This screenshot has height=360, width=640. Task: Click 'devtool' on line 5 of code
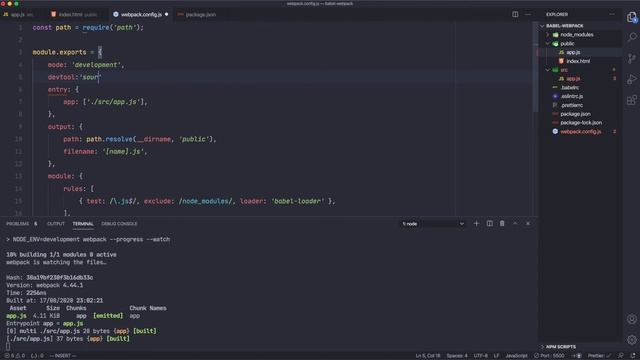click(61, 77)
